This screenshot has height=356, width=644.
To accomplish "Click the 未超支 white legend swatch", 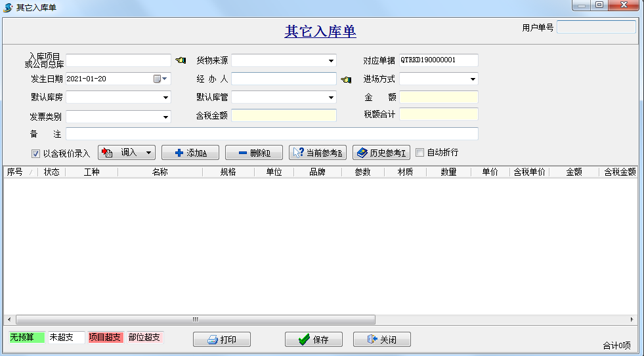I will click(66, 338).
